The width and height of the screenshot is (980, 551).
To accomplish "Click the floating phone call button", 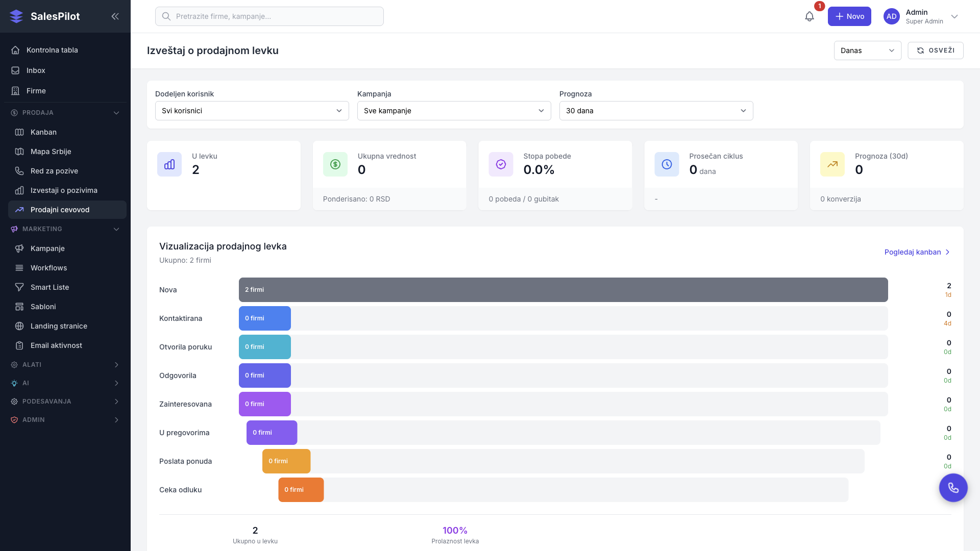I will point(953,488).
